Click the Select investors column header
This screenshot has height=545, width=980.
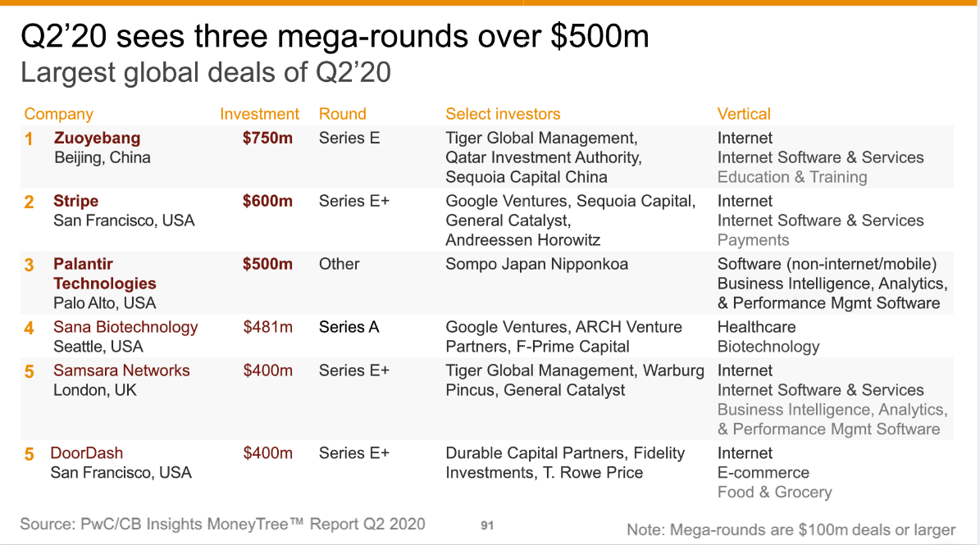click(x=503, y=114)
